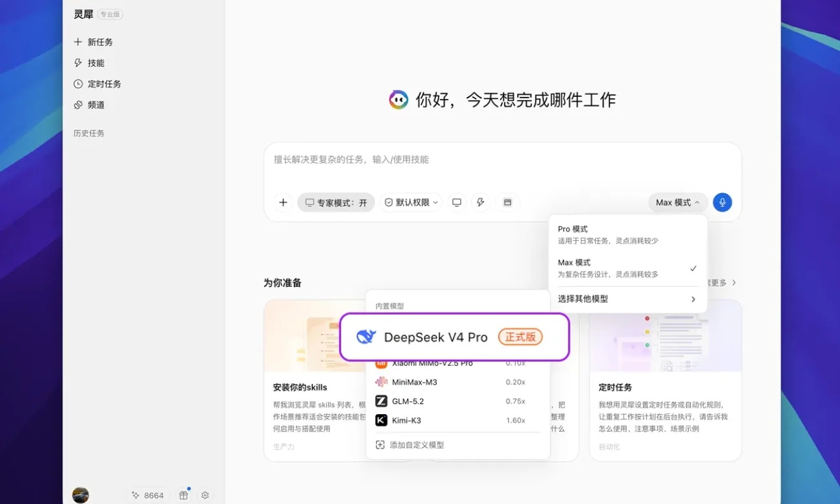Screen dimensions: 840x504
Task: Click the 历史任务 history label
Action: 89,133
